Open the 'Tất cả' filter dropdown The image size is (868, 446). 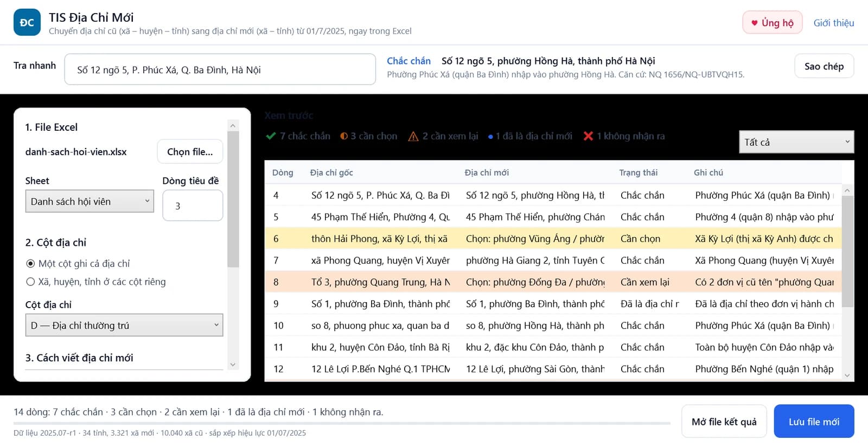point(796,142)
